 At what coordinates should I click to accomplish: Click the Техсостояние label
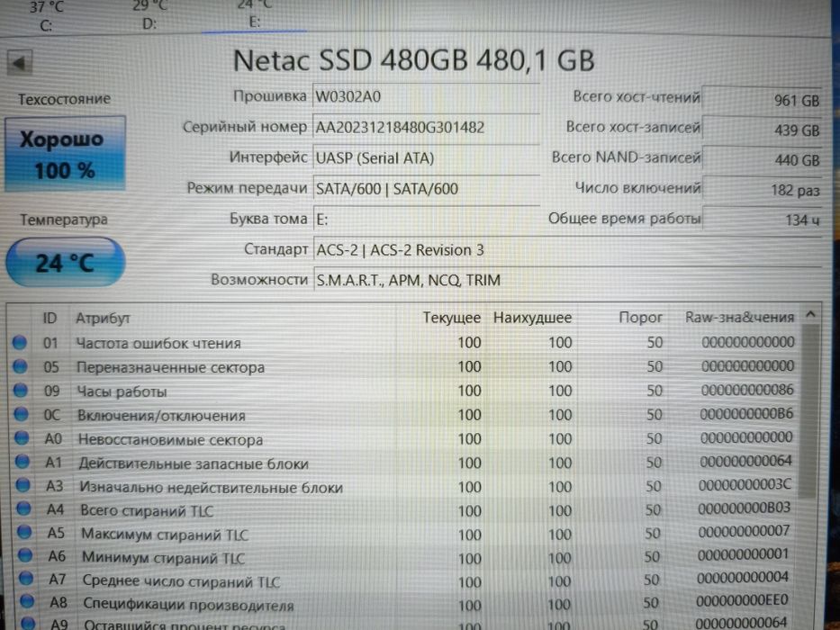click(64, 99)
